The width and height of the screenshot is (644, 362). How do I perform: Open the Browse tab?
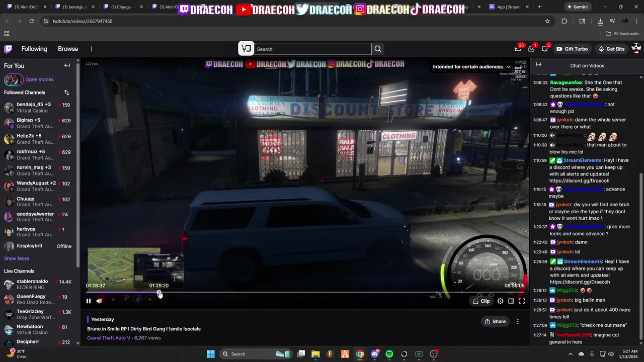click(x=68, y=49)
